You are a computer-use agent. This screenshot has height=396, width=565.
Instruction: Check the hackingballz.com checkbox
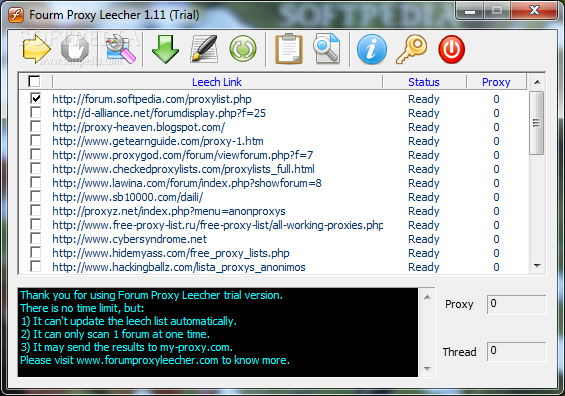tap(36, 267)
